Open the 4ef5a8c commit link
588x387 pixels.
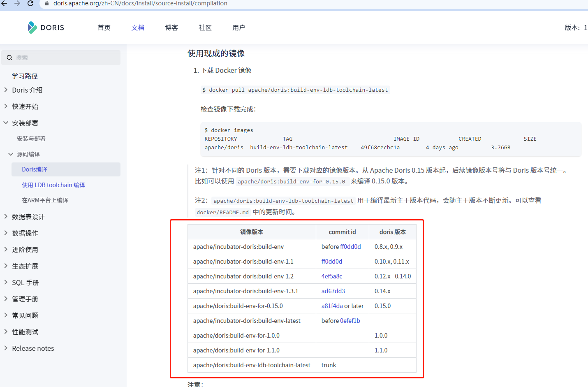[332, 276]
